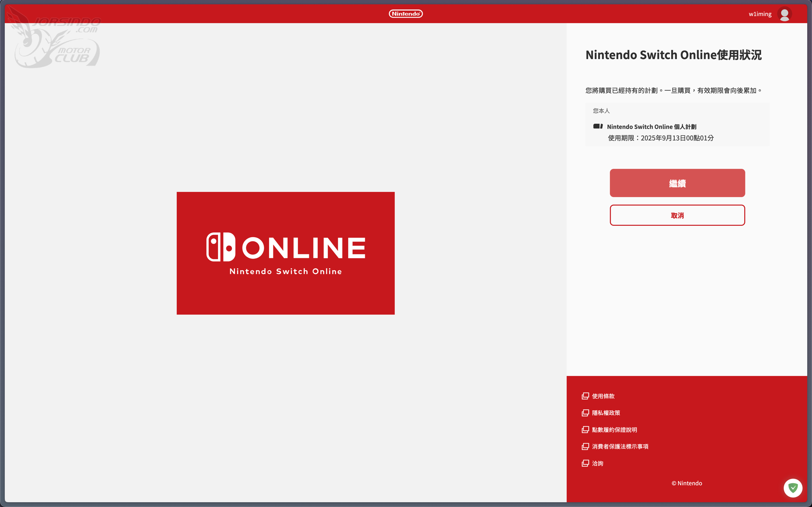Click the external-link icon beside 洽詢

pyautogui.click(x=585, y=463)
